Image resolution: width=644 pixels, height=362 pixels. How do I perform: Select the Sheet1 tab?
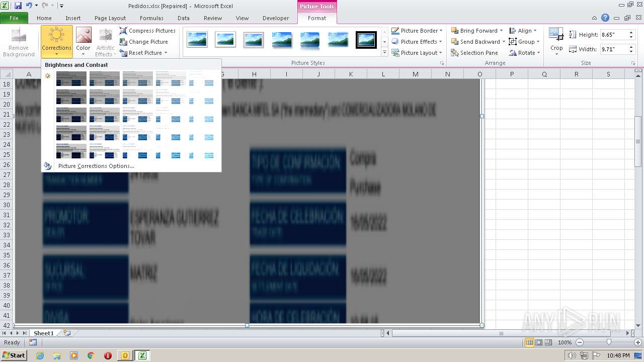(43, 333)
